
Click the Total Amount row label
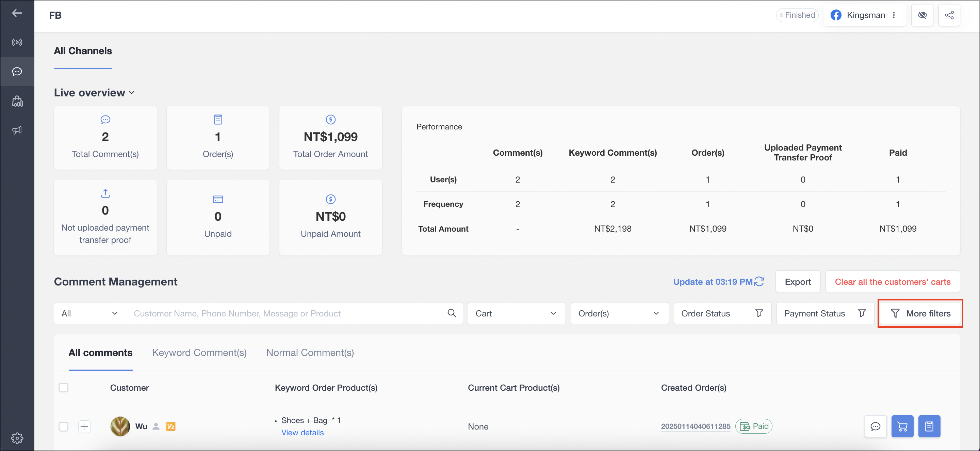click(443, 229)
